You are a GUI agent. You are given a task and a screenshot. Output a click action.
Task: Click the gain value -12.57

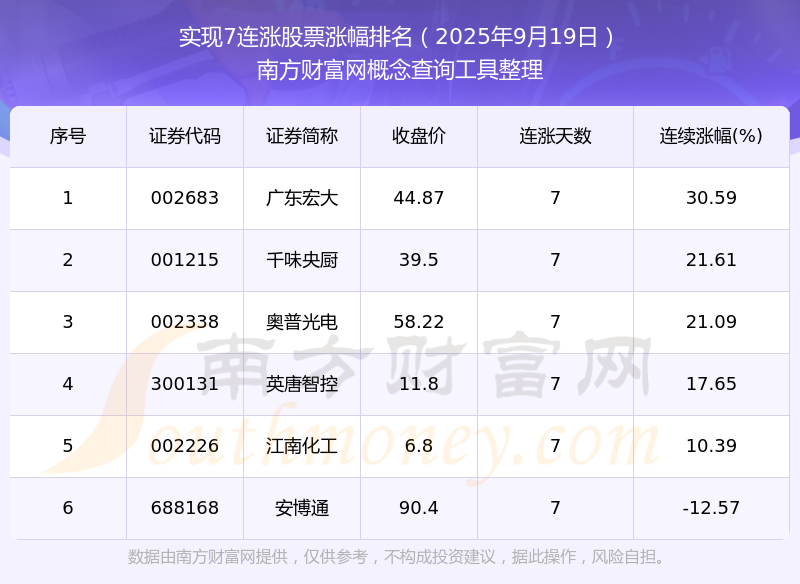(x=711, y=508)
